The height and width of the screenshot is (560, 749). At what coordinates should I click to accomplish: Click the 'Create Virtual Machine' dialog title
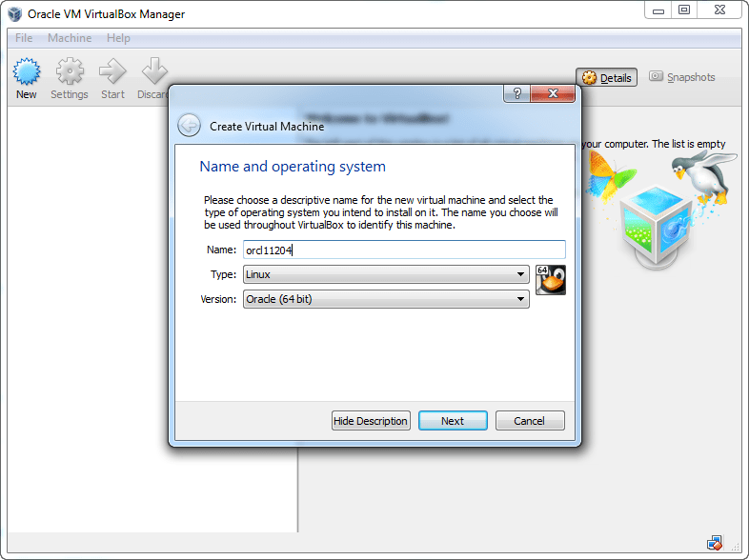267,127
